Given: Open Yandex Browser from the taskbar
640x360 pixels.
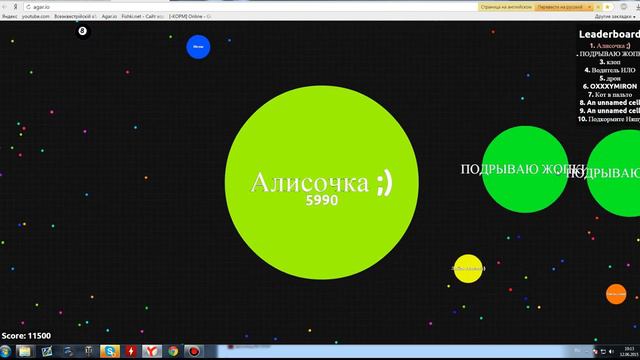Looking at the screenshot, I should [151, 351].
